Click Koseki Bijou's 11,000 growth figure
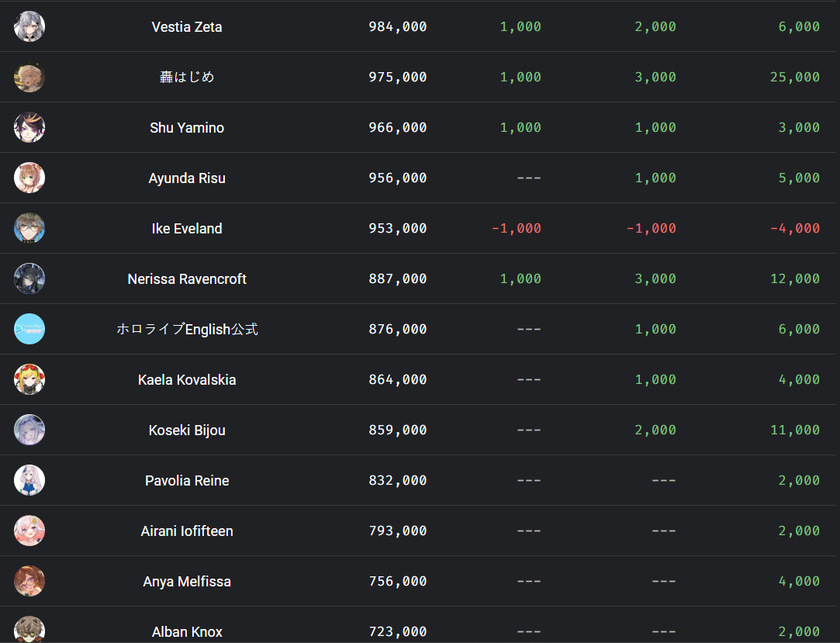Screen dimensions: 840x643 coord(795,430)
